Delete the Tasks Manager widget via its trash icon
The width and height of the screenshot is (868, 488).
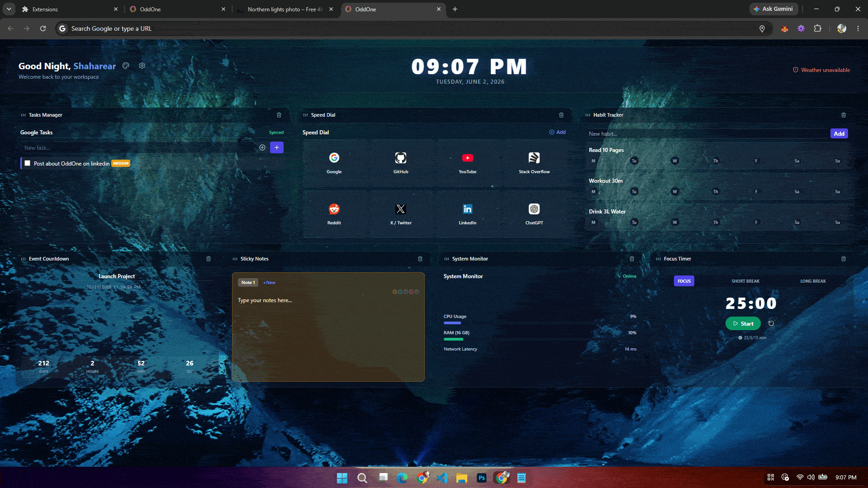pos(279,115)
